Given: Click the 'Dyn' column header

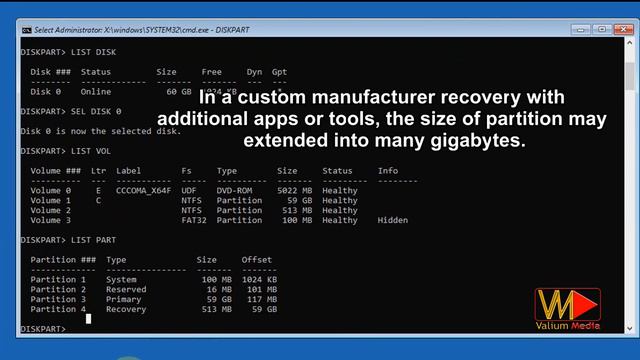Looking at the screenshot, I should (x=254, y=72).
